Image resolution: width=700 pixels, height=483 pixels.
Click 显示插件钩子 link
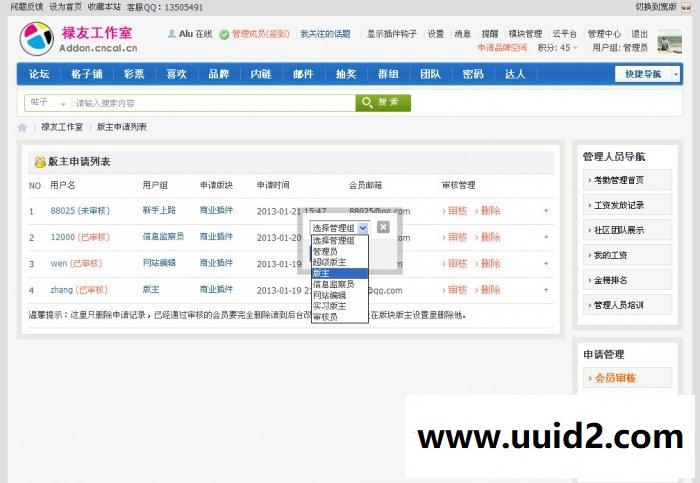392,34
